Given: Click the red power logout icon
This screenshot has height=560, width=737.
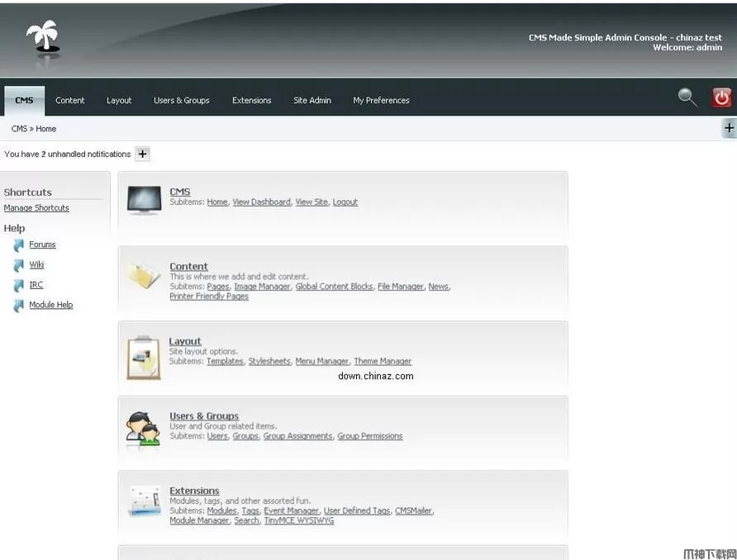Looking at the screenshot, I should pos(721,98).
